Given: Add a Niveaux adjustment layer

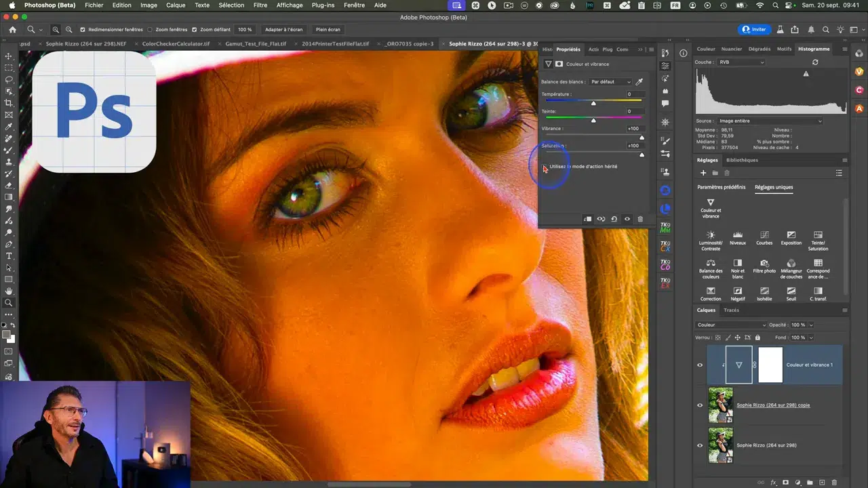Looking at the screenshot, I should pos(737,236).
